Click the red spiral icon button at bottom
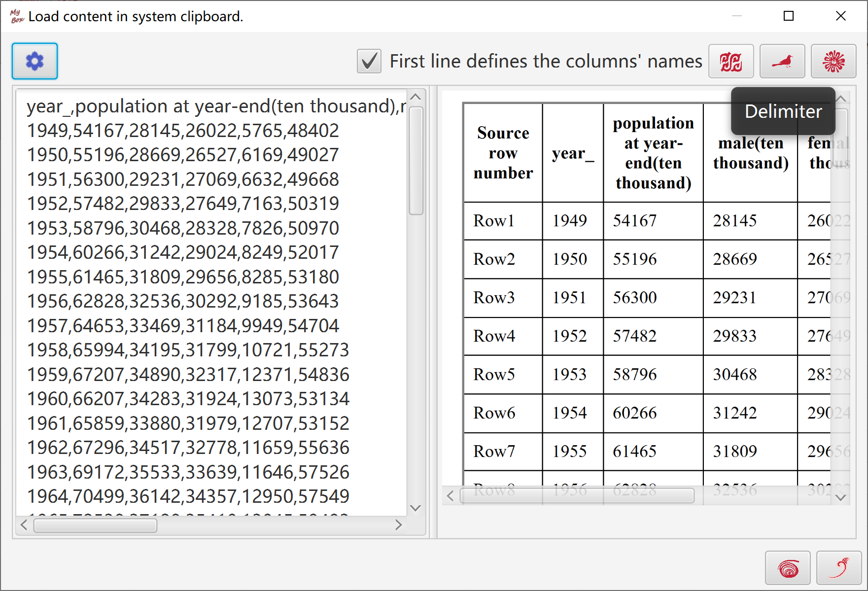Screen dimensions: 868x591 click(x=788, y=568)
